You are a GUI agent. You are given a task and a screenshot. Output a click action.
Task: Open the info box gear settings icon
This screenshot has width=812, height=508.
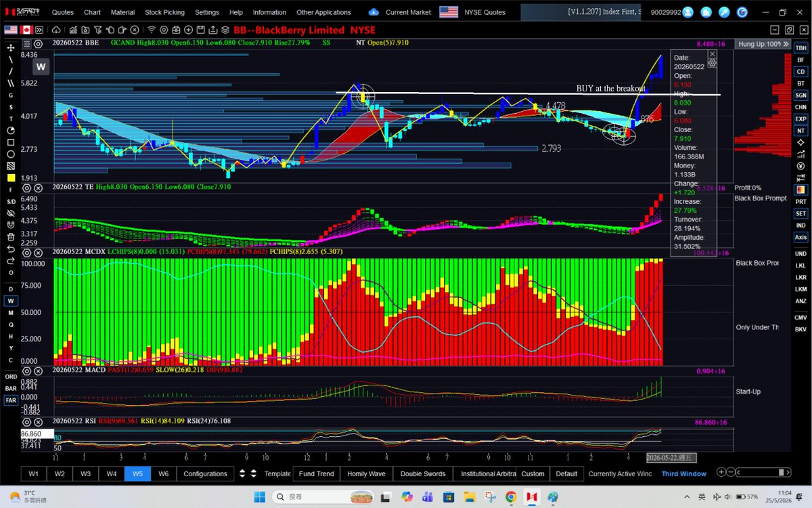(x=712, y=62)
